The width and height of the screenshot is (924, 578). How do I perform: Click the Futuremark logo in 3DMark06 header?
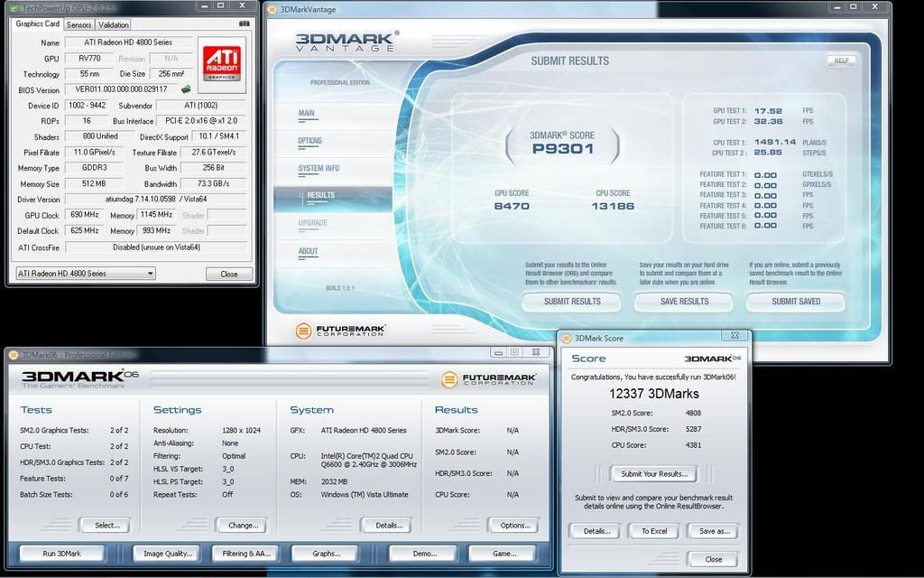pyautogui.click(x=488, y=378)
